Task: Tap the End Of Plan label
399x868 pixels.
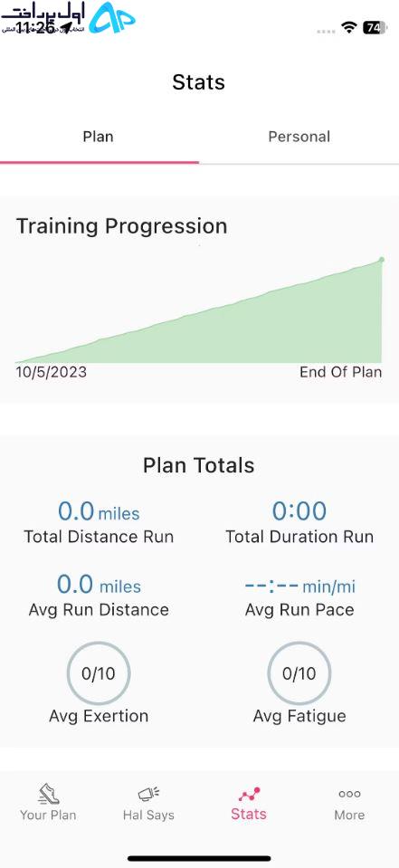Action: click(x=341, y=372)
